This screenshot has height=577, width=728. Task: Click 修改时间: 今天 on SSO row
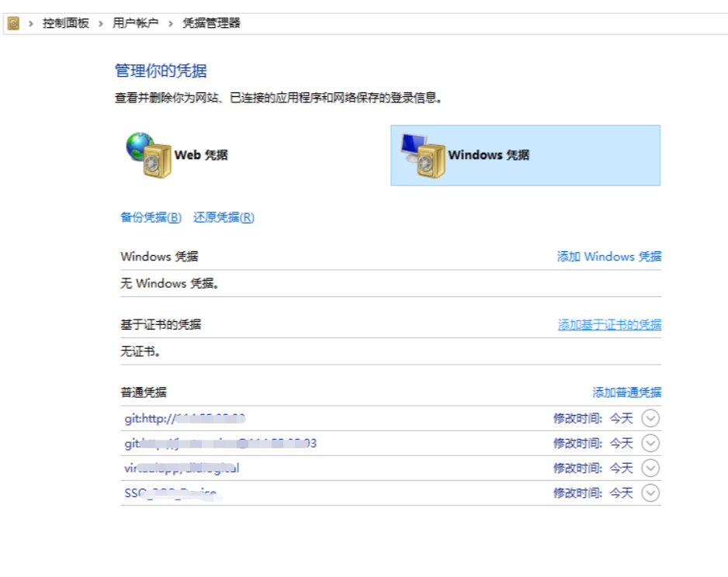coord(593,493)
